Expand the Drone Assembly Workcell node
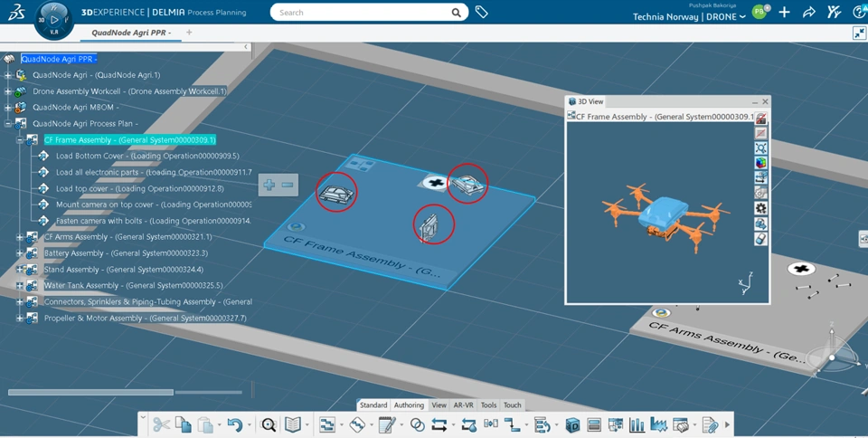 pyautogui.click(x=8, y=91)
